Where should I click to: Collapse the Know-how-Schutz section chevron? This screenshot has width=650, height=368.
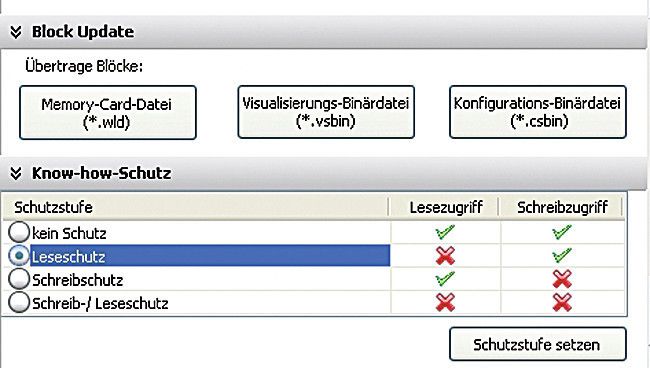coord(16,173)
